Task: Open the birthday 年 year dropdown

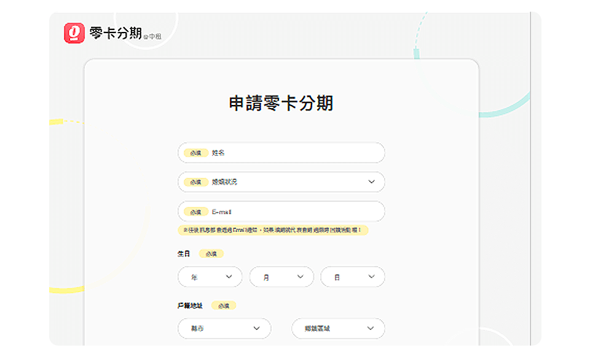Action: tap(210, 277)
